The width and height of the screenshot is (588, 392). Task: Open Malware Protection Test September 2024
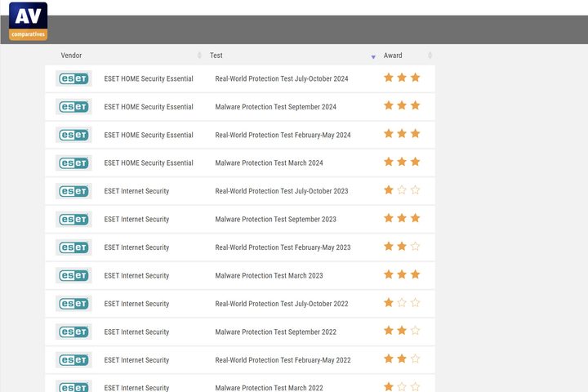pos(276,107)
